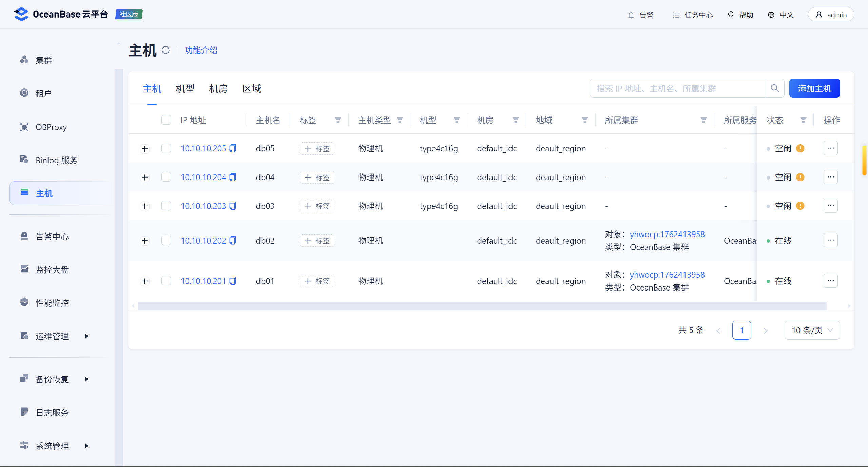Copy IP address 10.10.10.205
Viewport: 868px width, 467px height.
(233, 148)
